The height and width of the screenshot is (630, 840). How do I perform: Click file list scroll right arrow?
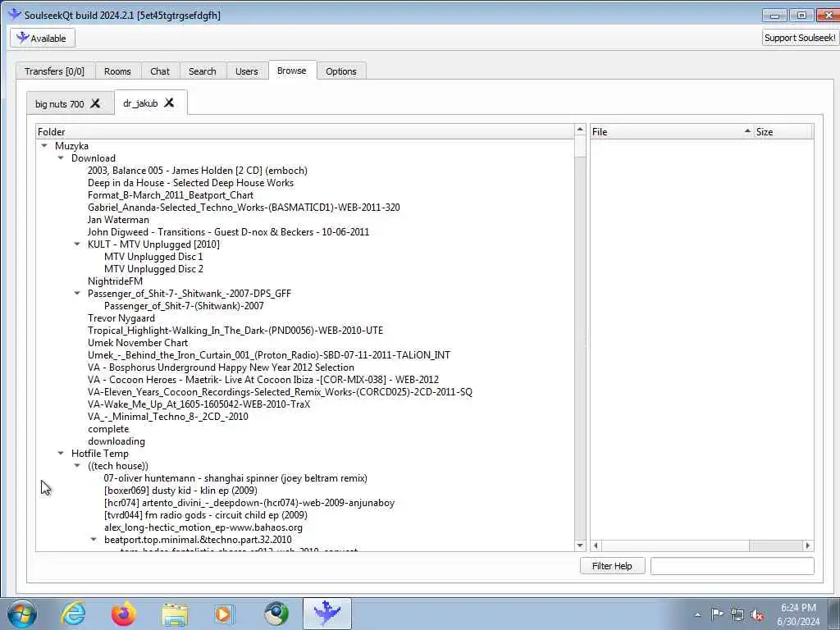808,546
